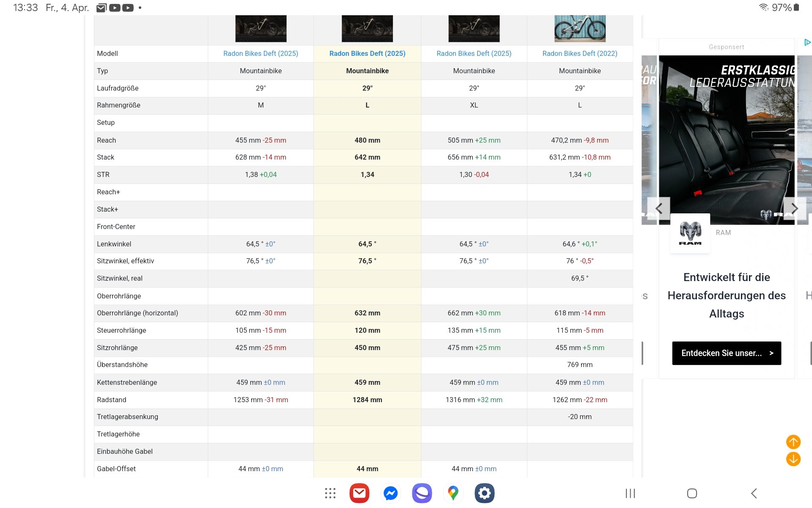Screen dimensions: 812x508
Task: Click the '1316 mm +32 mm' Radstand cell
Action: point(474,400)
